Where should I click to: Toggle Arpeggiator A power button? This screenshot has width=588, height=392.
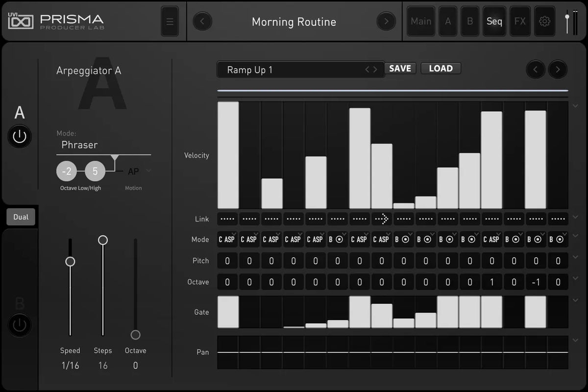click(20, 137)
